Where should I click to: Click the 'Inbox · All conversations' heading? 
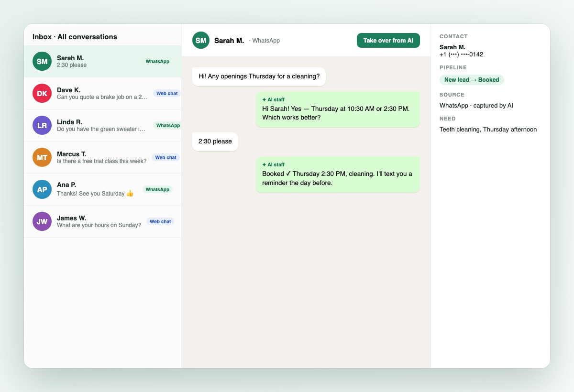click(75, 37)
